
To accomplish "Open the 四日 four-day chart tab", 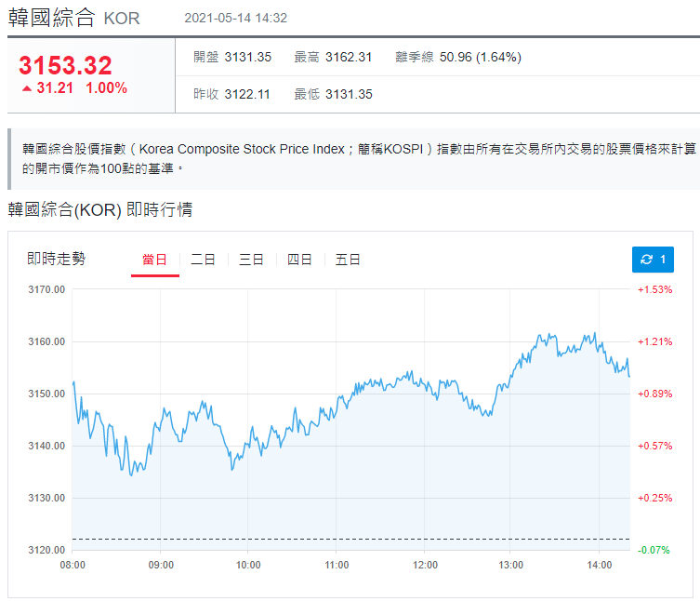I will point(299,260).
